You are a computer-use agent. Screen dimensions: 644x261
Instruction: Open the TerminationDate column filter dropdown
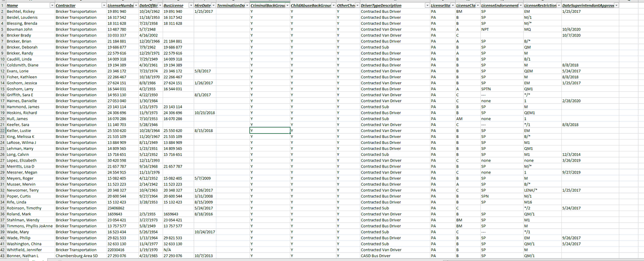[x=246, y=5]
